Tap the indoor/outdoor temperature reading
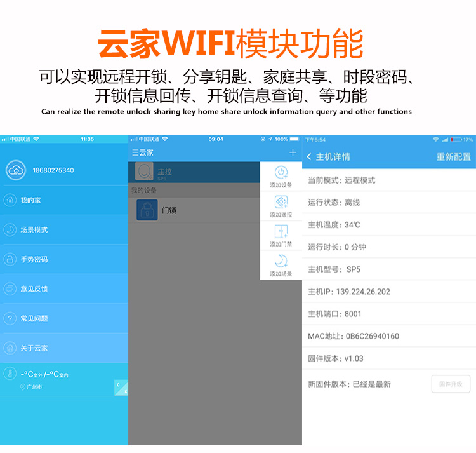Image resolution: width=476 pixels, height=453 pixels. (x=44, y=374)
